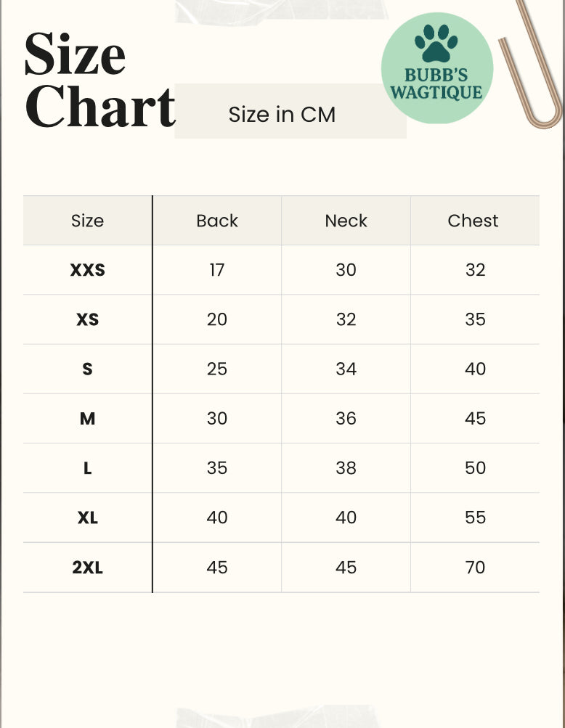Click the 2XL chest value 70
The width and height of the screenshot is (565, 728).
click(475, 568)
